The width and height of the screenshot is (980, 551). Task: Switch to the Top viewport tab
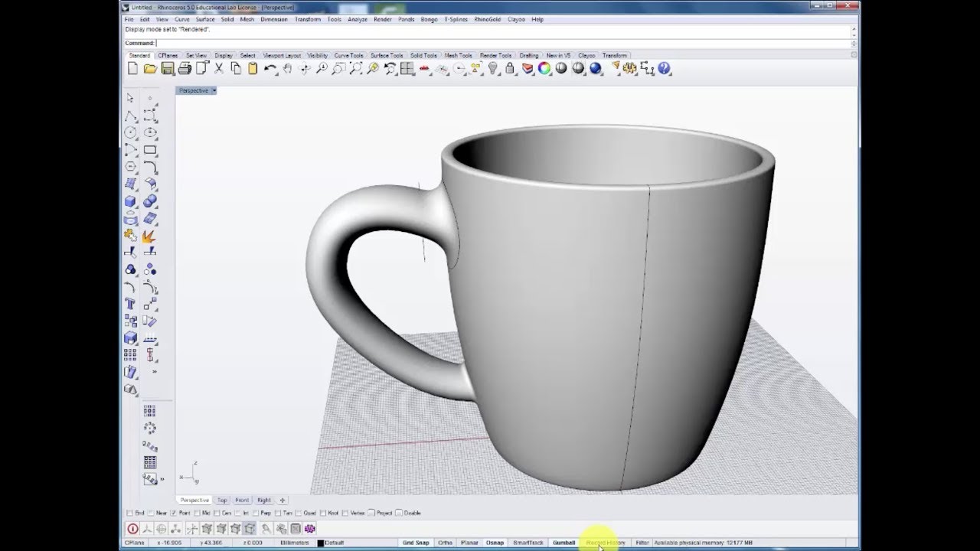pyautogui.click(x=222, y=500)
